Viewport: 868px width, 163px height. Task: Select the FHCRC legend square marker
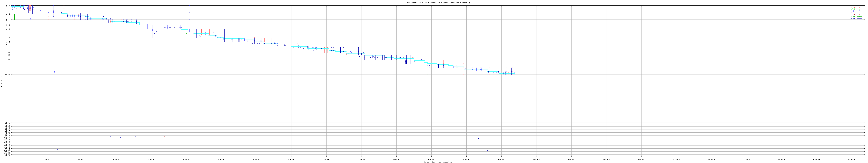click(860, 19)
